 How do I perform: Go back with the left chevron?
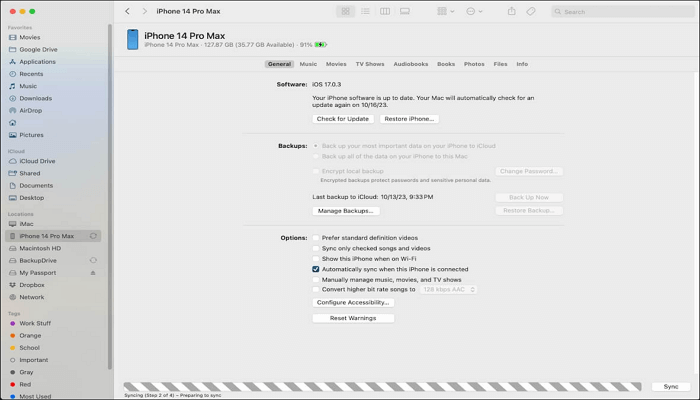[x=127, y=11]
